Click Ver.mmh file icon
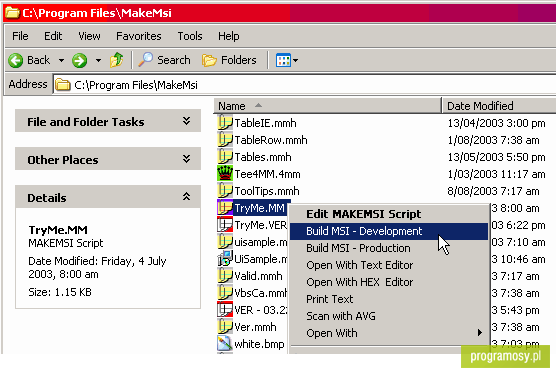Screen dimensions: 556x374 224,327
